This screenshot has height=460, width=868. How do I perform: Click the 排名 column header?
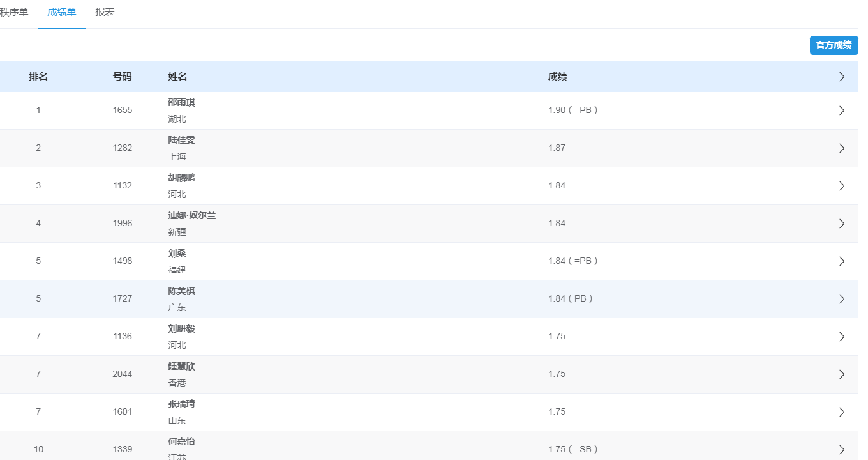pyautogui.click(x=38, y=77)
